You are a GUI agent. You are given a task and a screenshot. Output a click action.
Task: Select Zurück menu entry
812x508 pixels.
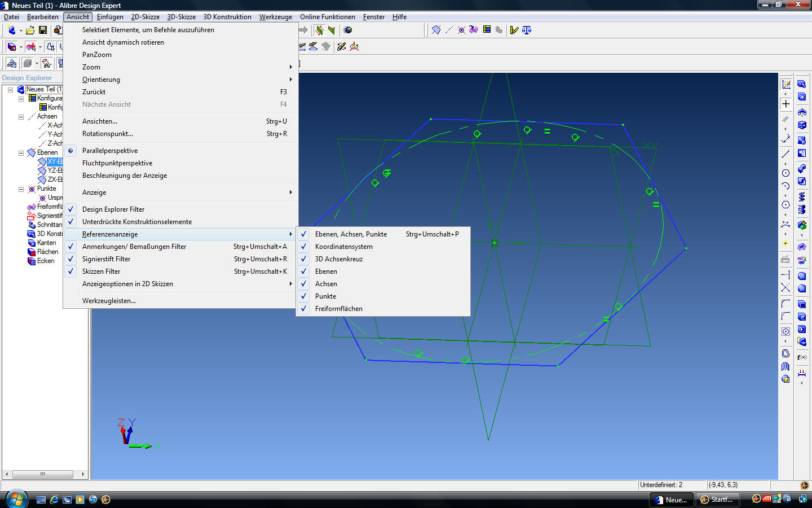(180, 92)
